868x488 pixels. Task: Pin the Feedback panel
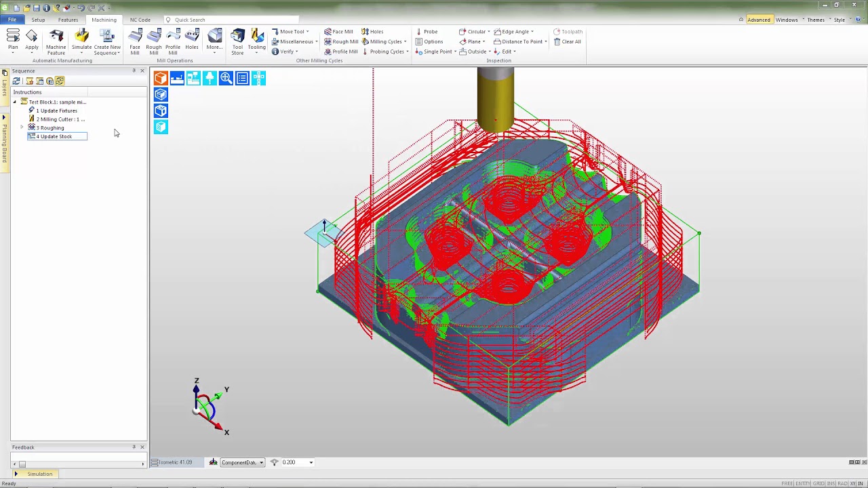pos(134,447)
